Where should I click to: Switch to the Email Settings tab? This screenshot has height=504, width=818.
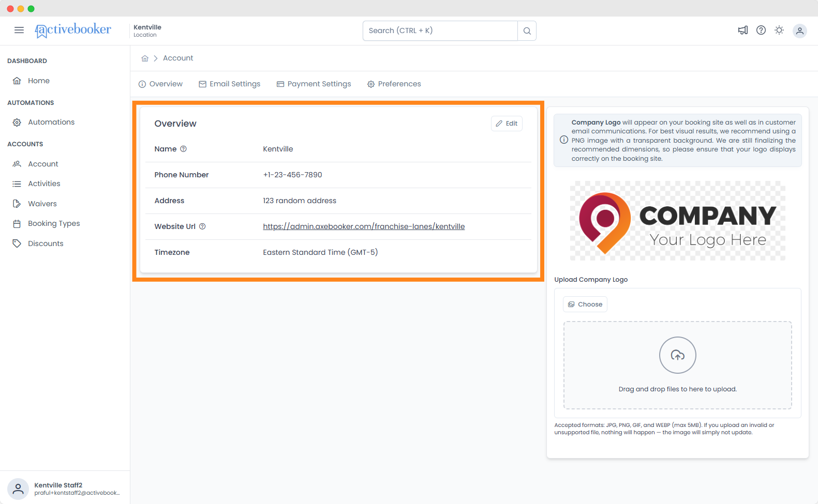[230, 84]
